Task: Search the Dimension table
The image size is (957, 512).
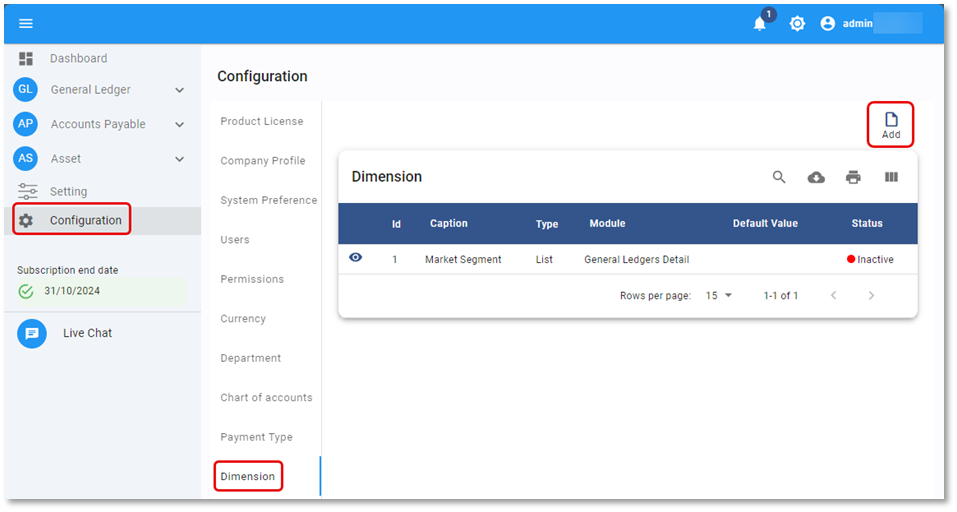Action: [x=779, y=177]
